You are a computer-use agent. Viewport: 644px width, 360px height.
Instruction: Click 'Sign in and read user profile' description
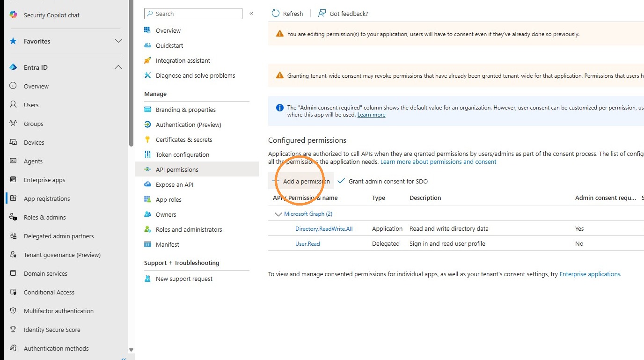[x=447, y=244]
